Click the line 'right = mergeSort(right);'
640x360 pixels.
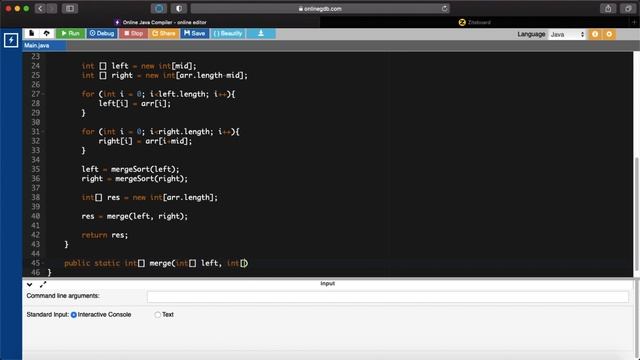coord(135,179)
